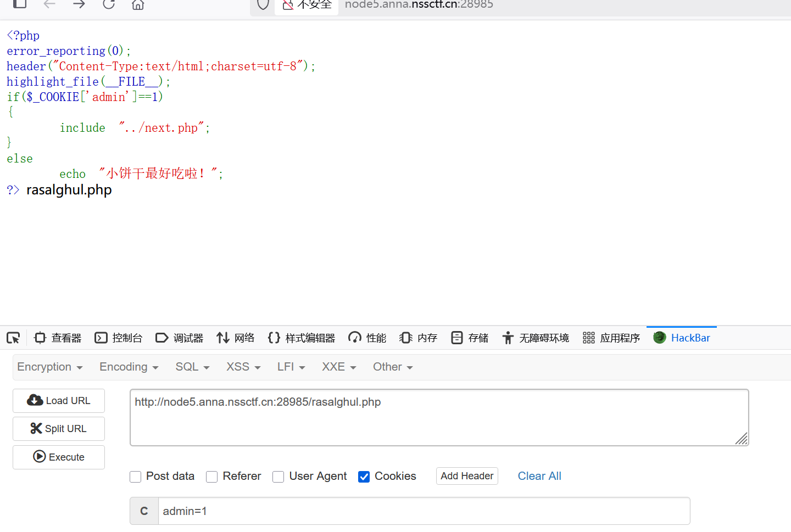Viewport: 791px width, 532px height.
Task: Open the Storage (存储) tab
Action: coord(470,338)
